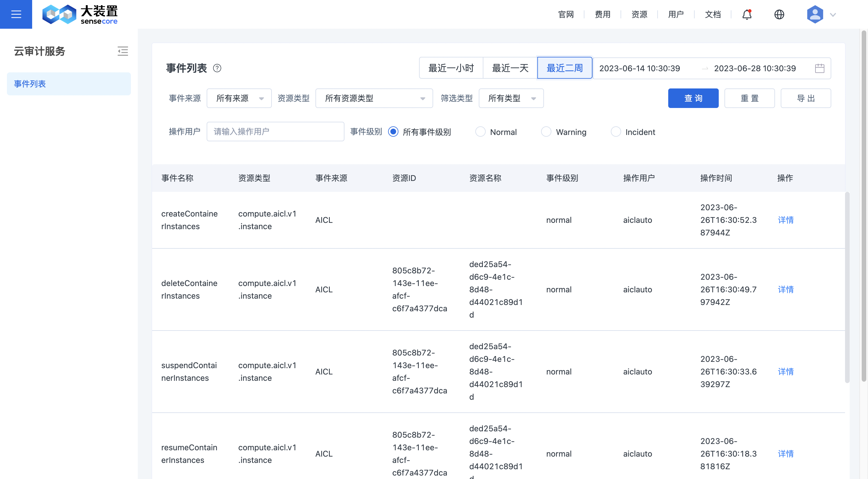The height and width of the screenshot is (479, 868).
Task: Select the 最近一小时 time range
Action: click(x=451, y=68)
